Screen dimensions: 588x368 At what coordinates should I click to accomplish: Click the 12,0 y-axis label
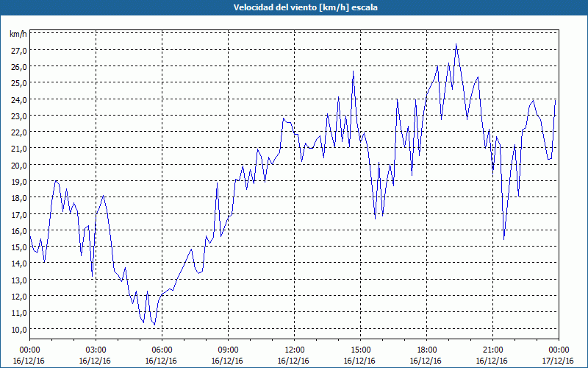pos(19,297)
